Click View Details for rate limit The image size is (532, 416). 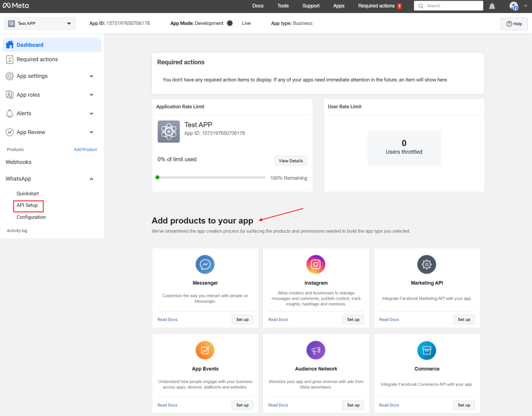(x=291, y=160)
